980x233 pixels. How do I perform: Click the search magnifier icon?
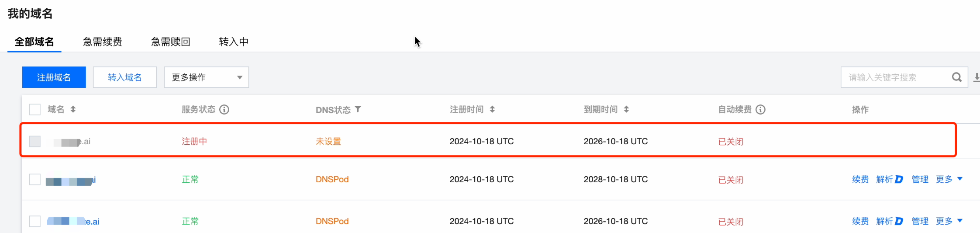tap(956, 77)
